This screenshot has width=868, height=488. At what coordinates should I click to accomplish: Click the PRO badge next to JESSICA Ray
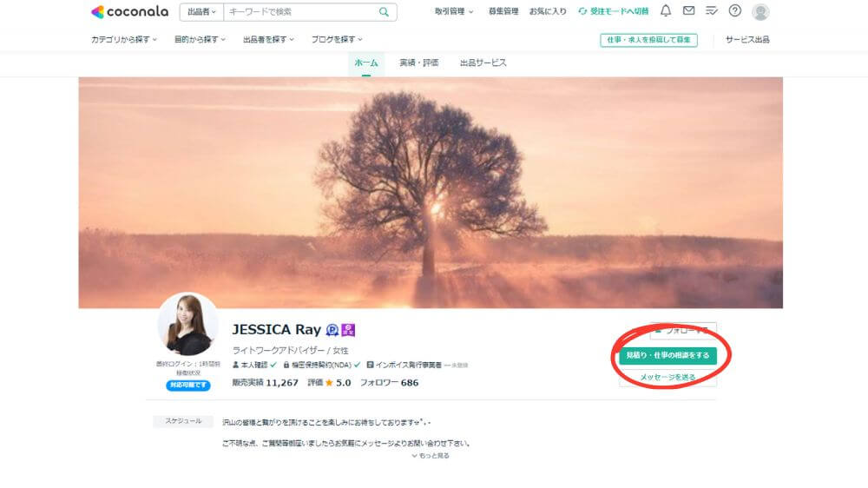click(332, 330)
